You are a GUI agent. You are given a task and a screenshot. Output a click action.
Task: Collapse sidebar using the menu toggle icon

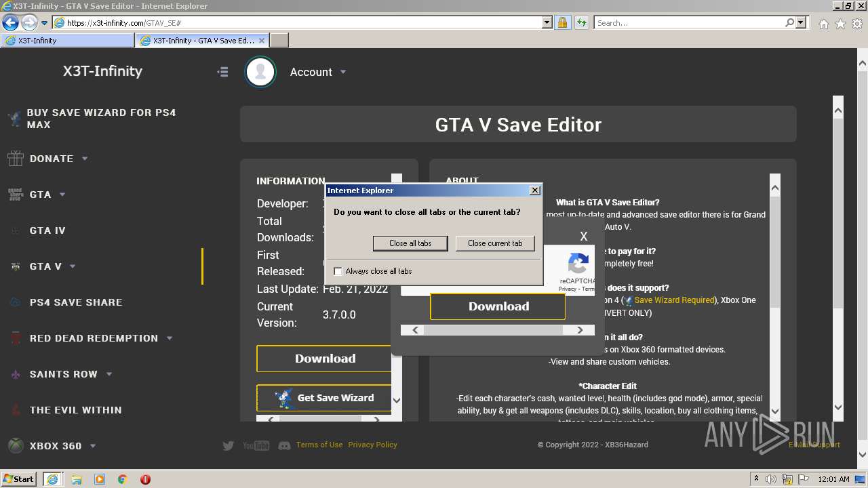click(x=222, y=72)
